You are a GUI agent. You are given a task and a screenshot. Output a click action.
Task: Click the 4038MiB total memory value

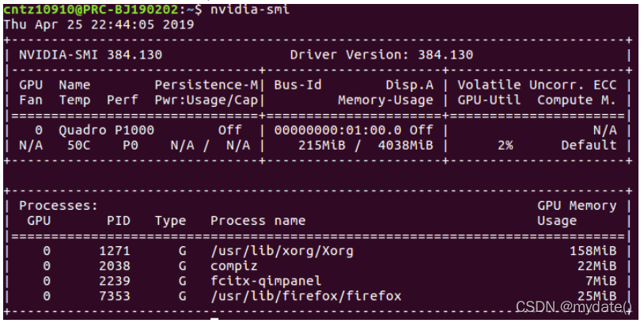pos(405,146)
